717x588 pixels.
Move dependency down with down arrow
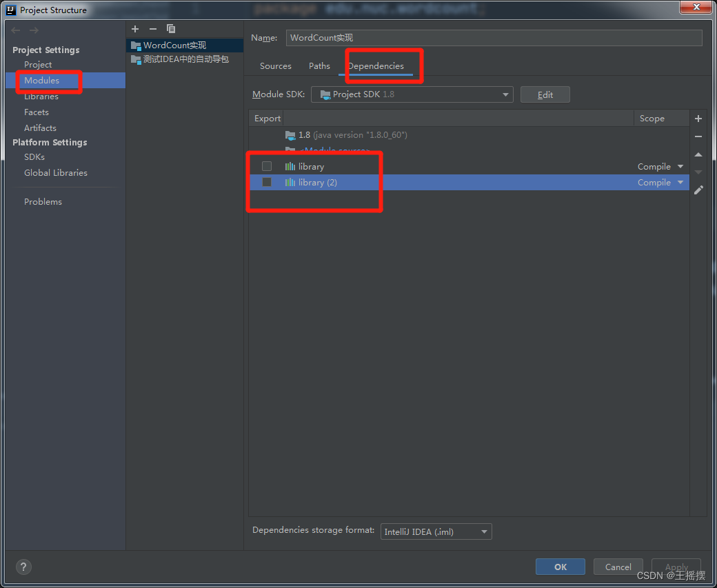(698, 172)
